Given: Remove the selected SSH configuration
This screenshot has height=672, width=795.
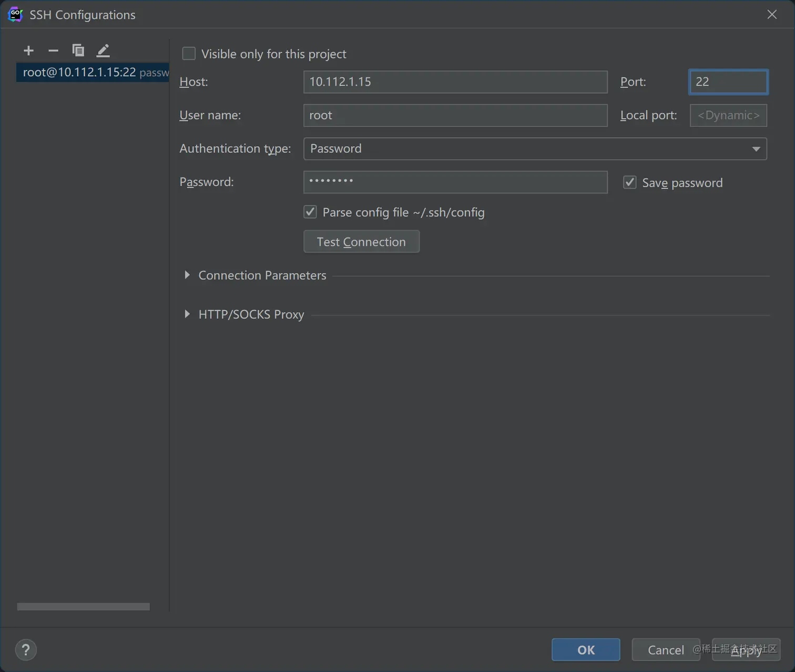Looking at the screenshot, I should [x=53, y=50].
